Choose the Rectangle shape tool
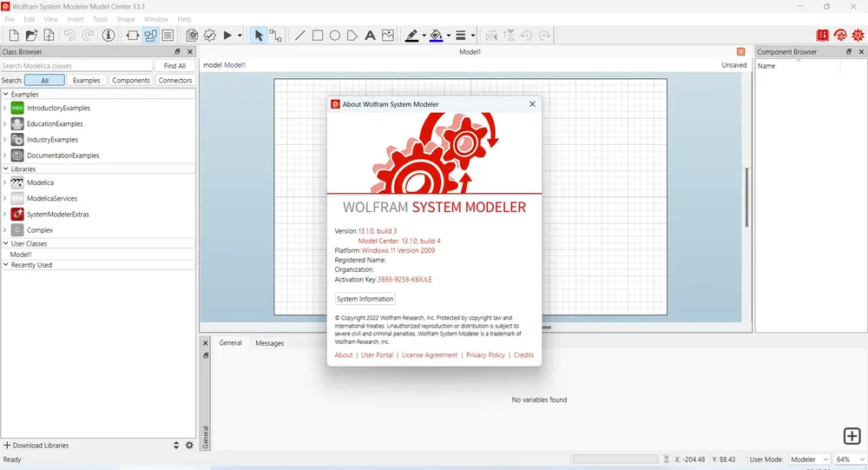 point(317,36)
